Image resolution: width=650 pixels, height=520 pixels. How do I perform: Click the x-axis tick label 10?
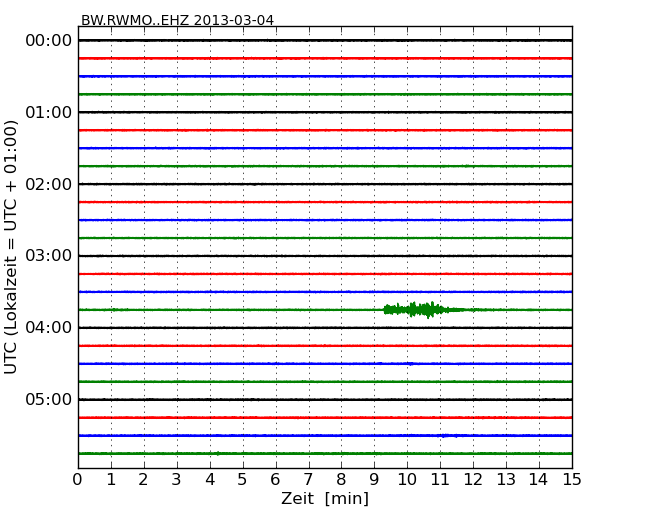pos(407,480)
